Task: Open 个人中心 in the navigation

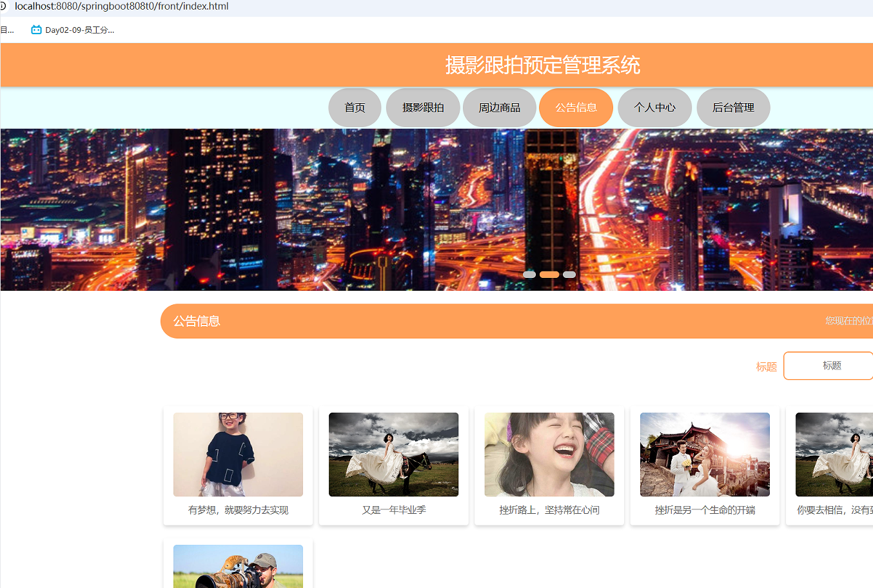Action: [654, 108]
